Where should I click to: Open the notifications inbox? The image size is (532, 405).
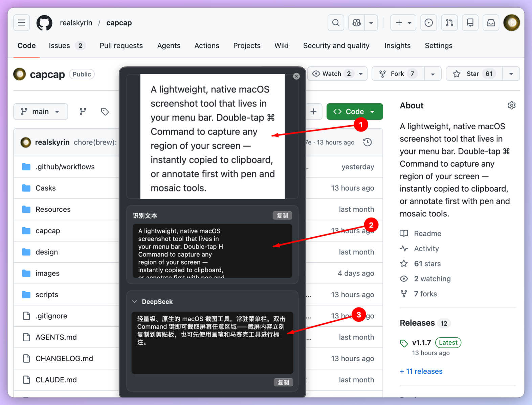coord(491,23)
